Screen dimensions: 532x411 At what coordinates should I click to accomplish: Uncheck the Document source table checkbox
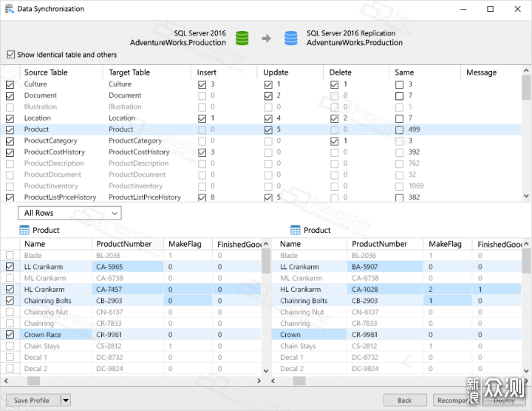[x=10, y=96]
